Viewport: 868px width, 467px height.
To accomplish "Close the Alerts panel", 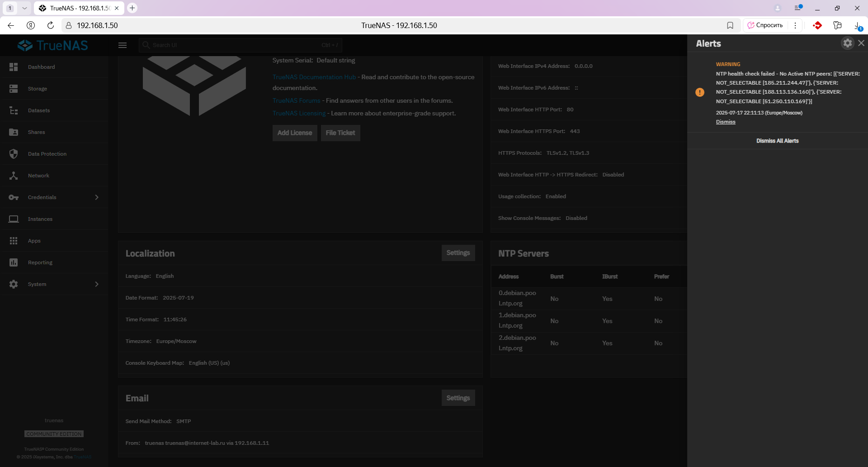I will click(861, 43).
